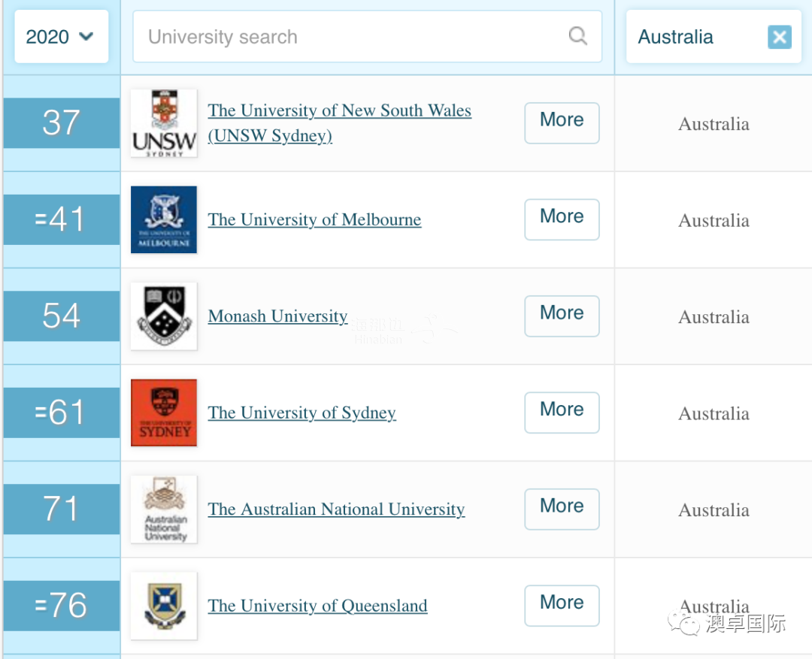
Task: Open The Australian National University link
Action: (x=336, y=509)
